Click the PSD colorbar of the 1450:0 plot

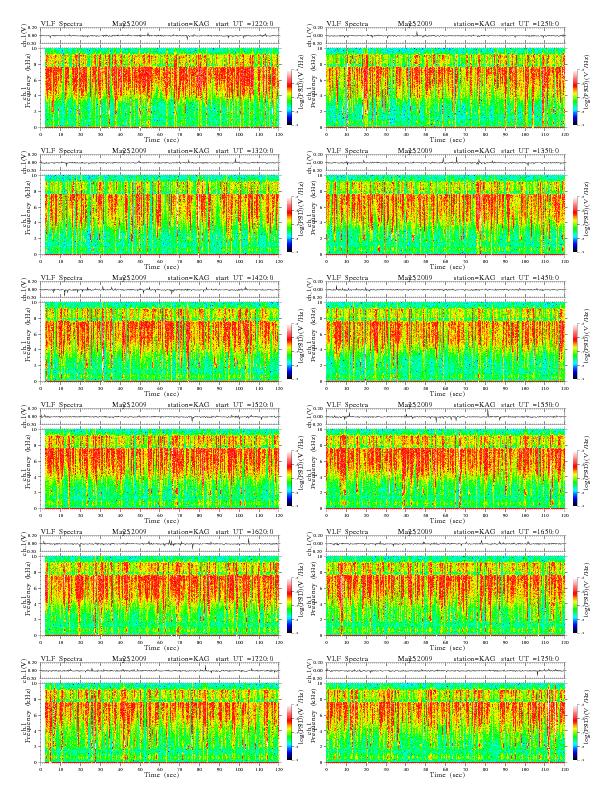[x=576, y=351]
